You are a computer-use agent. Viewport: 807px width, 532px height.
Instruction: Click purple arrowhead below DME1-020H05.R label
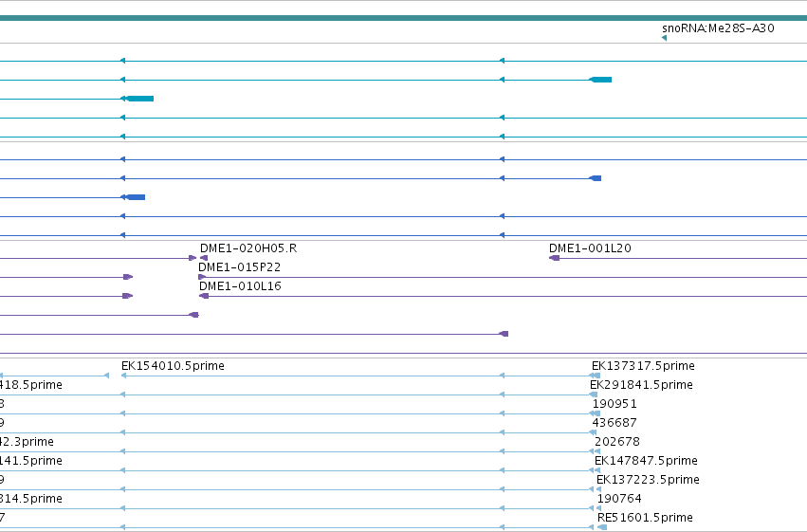tap(204, 258)
